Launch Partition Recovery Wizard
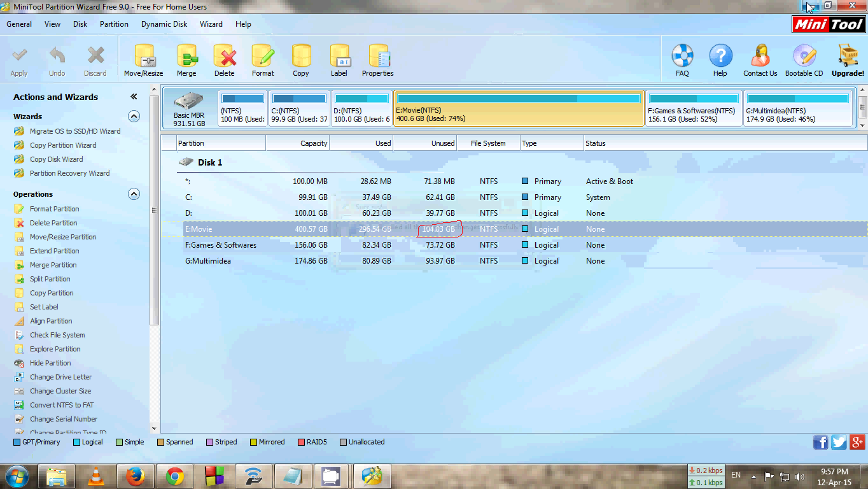 point(69,173)
